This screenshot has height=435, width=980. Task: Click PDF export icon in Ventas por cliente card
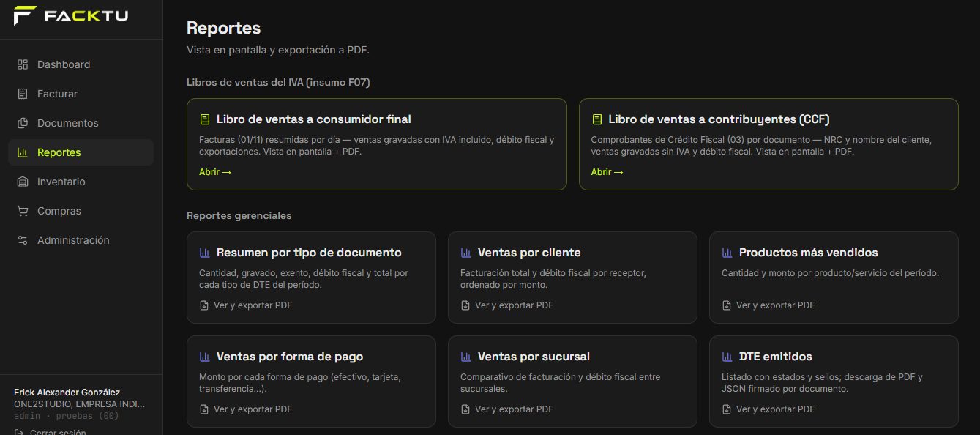(x=465, y=305)
